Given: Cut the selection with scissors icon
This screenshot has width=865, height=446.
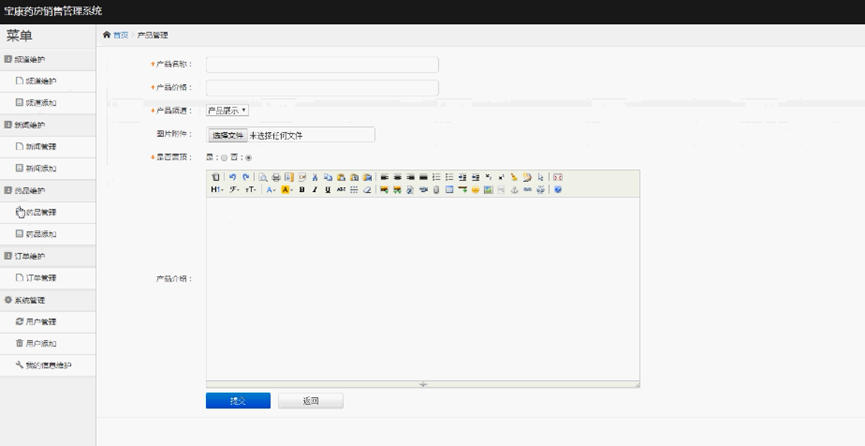Looking at the screenshot, I should 314,177.
